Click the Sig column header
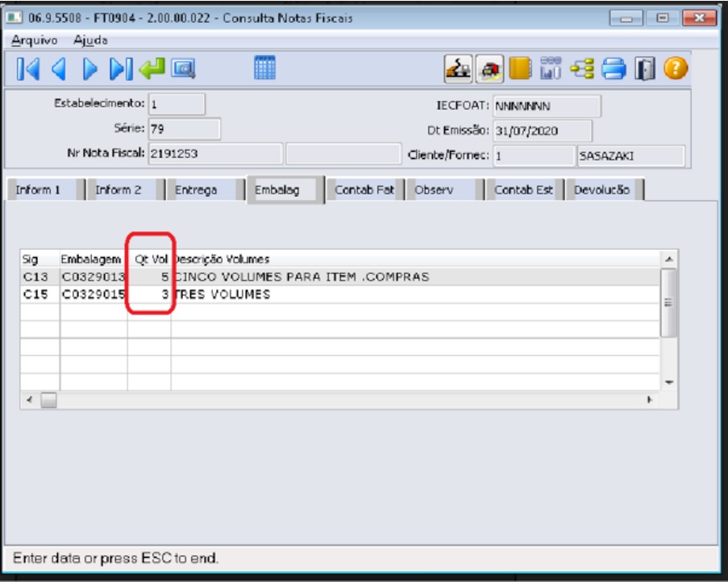 point(40,259)
